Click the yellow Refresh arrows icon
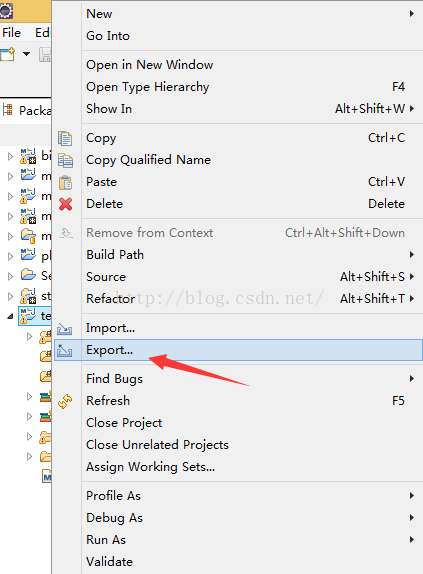 [65, 401]
